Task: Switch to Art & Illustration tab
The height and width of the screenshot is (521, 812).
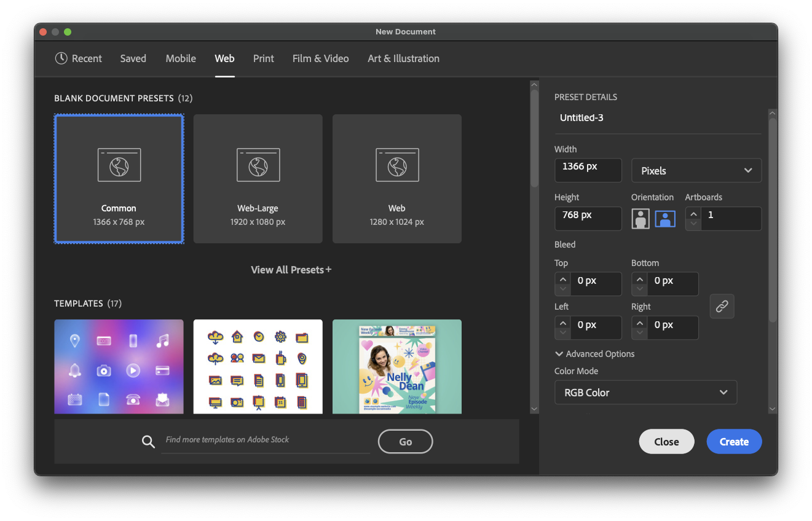Action: click(403, 58)
